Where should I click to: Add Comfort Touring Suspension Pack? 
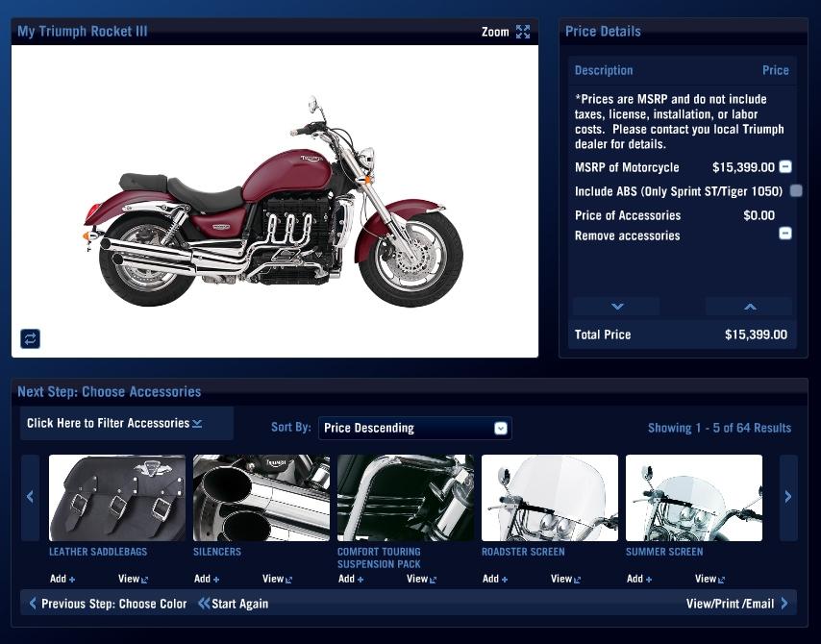click(x=351, y=579)
